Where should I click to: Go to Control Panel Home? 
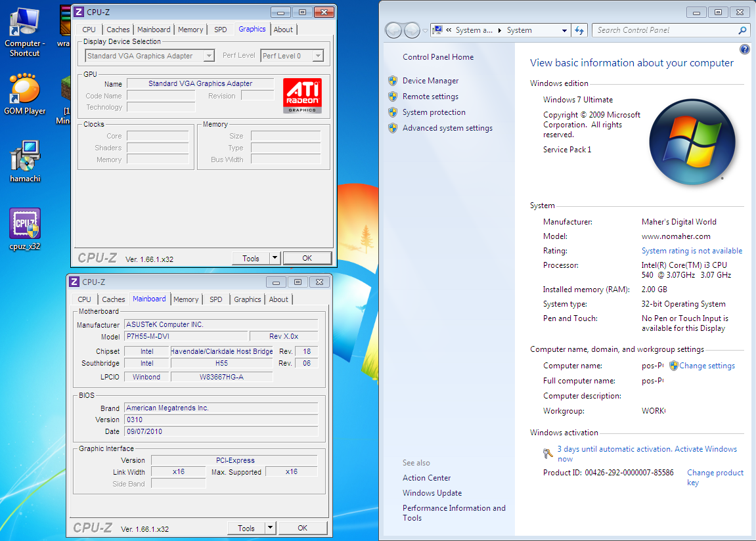[438, 57]
